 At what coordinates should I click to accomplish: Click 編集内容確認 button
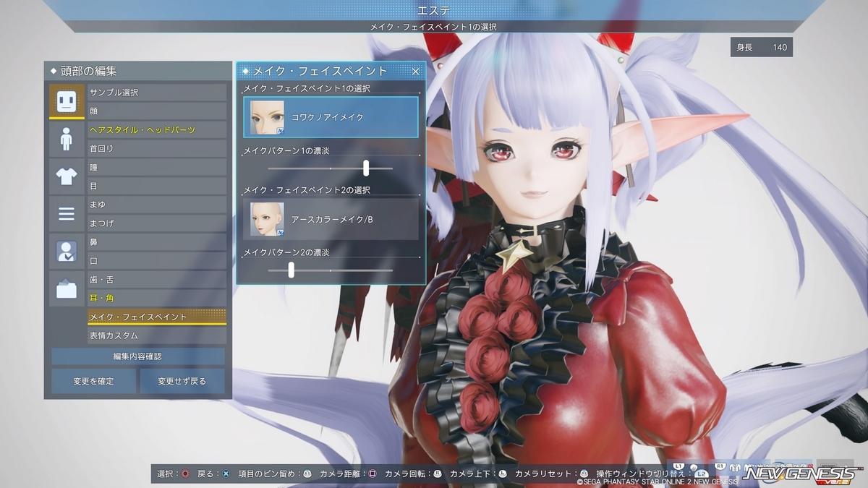tap(138, 356)
